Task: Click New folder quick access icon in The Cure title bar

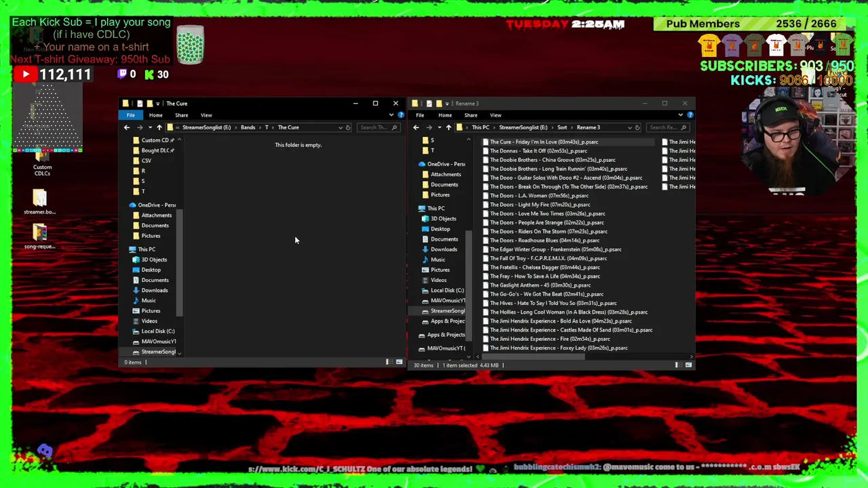Action: click(150, 104)
